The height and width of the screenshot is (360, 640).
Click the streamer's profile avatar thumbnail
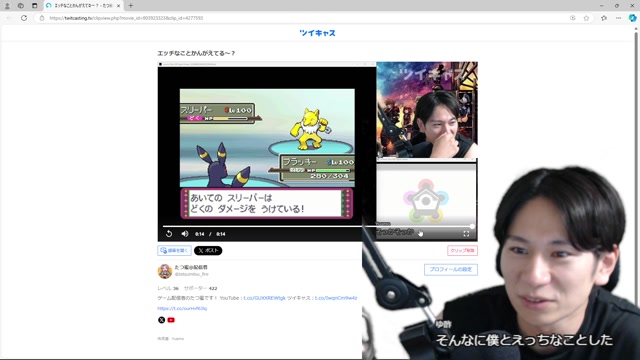(x=165, y=271)
